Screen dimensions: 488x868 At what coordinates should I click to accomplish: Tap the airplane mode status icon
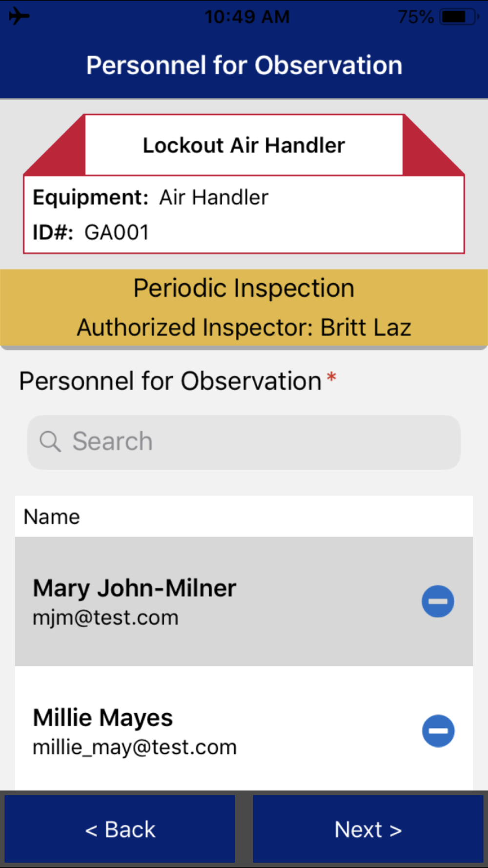coord(19,16)
